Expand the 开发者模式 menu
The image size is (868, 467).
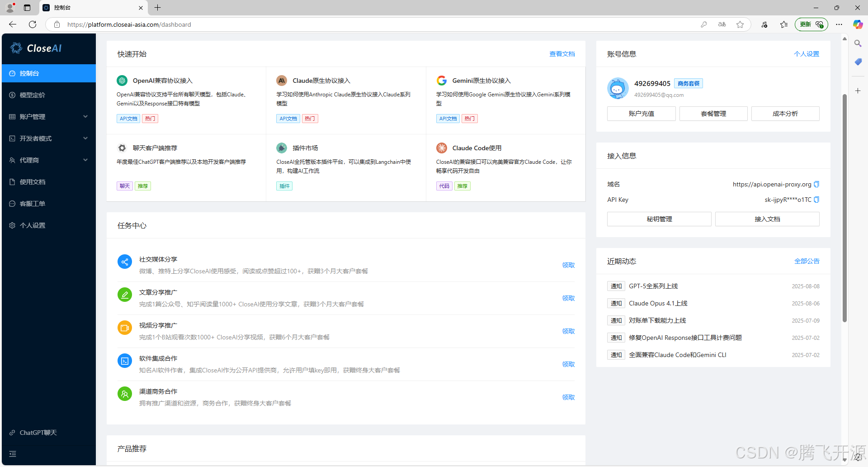[x=49, y=138]
